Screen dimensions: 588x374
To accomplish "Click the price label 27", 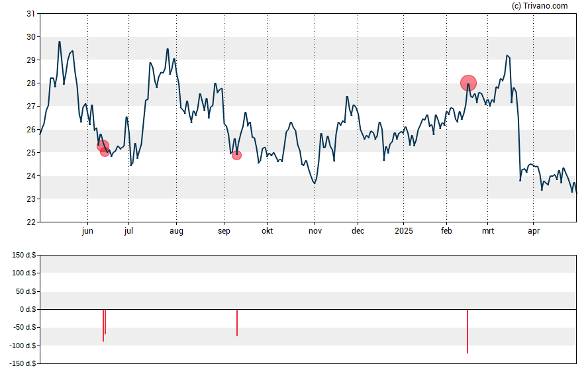I will coord(30,107).
